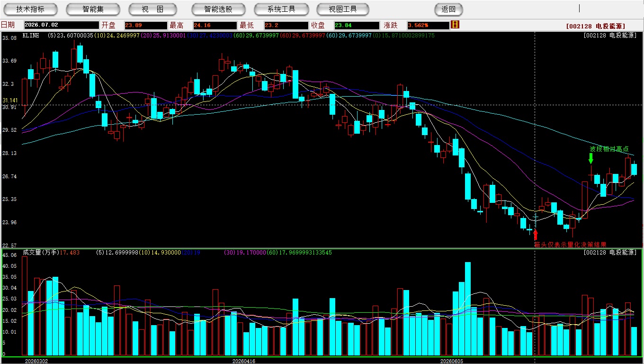
Task: Click the red [002128 电投能源] header label
Action: pos(596,27)
